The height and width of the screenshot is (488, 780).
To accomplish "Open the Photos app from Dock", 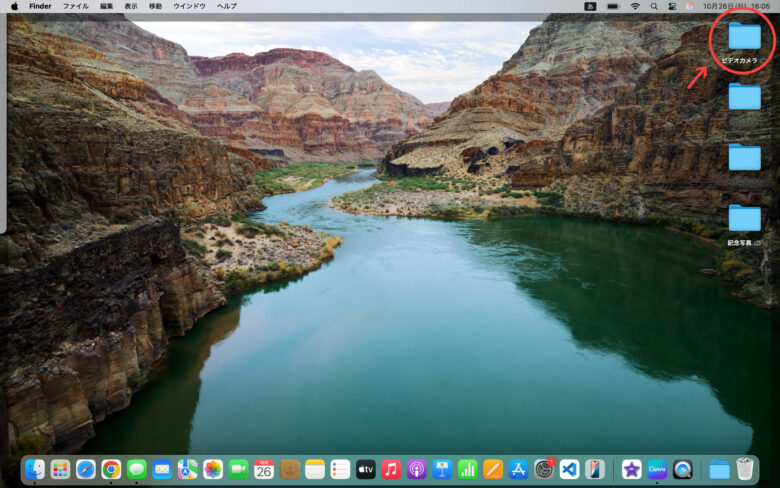I will click(213, 469).
